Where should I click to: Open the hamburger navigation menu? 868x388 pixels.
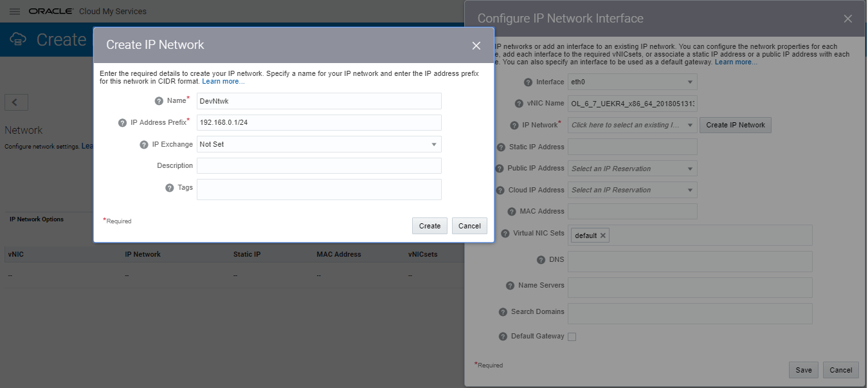[14, 10]
